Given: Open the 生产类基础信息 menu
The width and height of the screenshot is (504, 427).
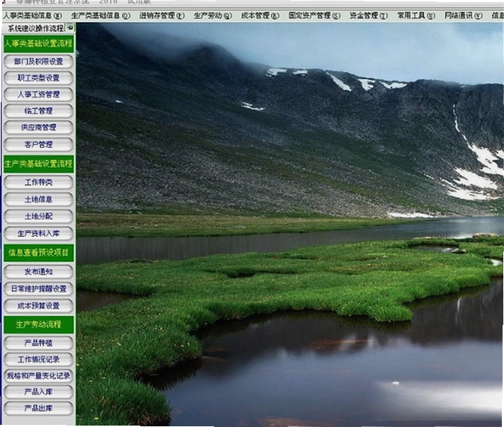Looking at the screenshot, I should click(x=101, y=16).
